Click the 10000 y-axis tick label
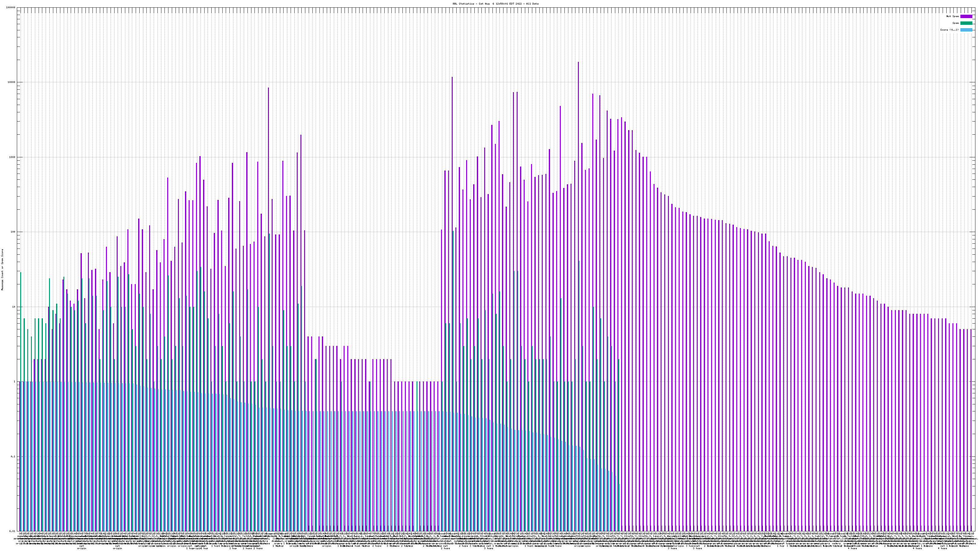 (12, 83)
